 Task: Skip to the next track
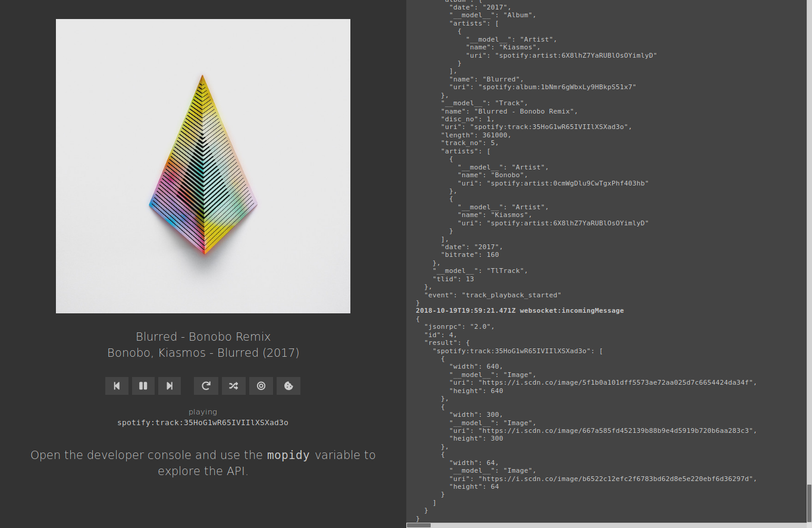click(x=170, y=386)
